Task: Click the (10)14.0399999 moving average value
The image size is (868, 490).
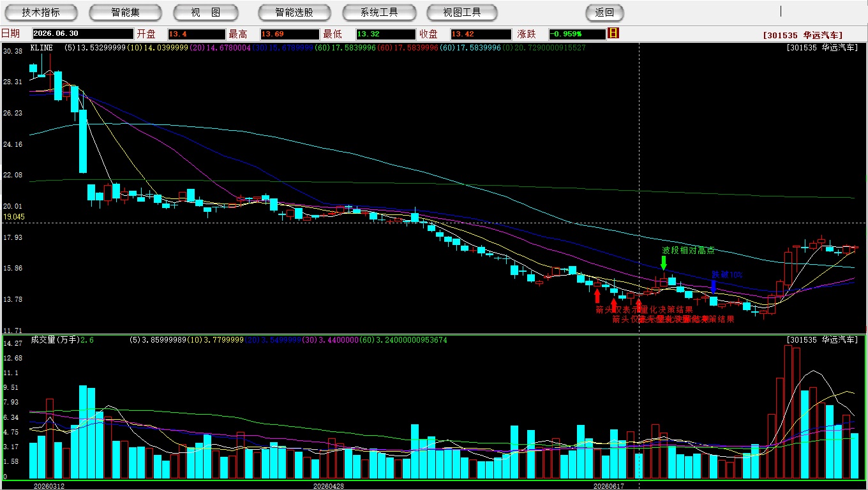Action: pos(158,48)
